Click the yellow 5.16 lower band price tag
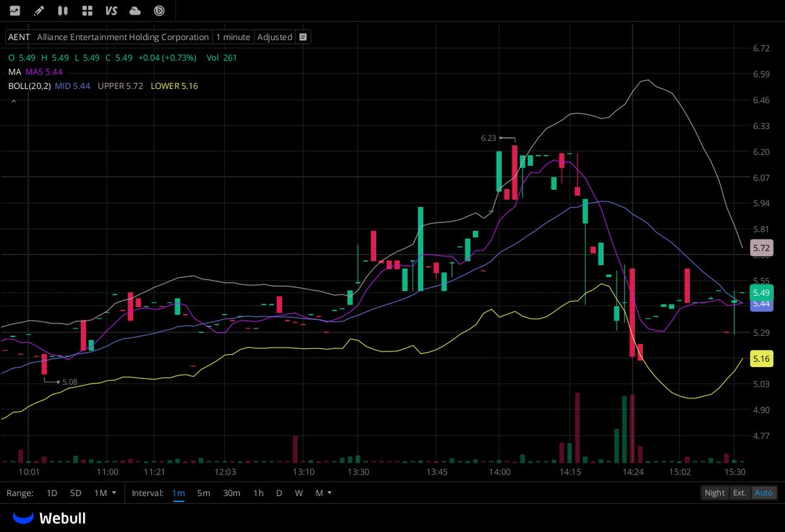Viewport: 785px width, 532px height. tap(761, 359)
